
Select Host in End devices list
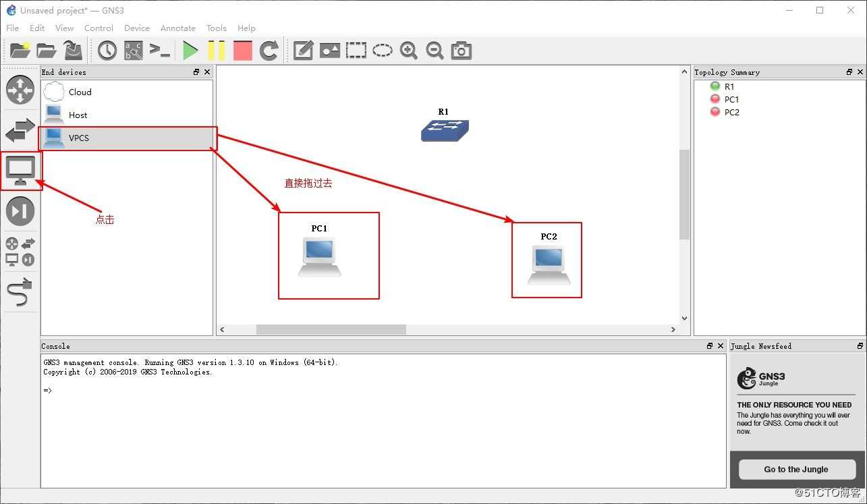pyautogui.click(x=127, y=115)
